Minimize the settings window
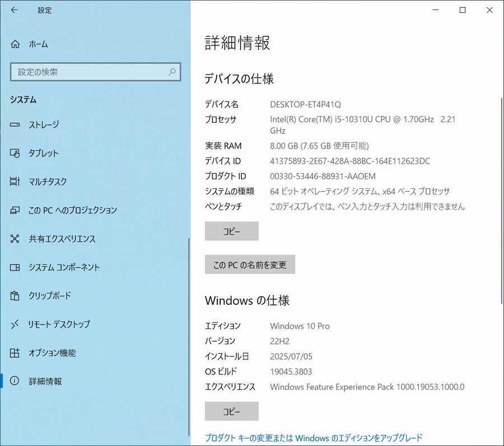504x446 pixels. 436,10
